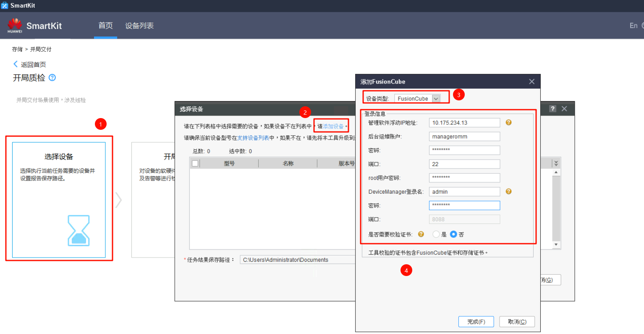Follow the 添加设备 link
The height and width of the screenshot is (334, 644).
pyautogui.click(x=333, y=126)
